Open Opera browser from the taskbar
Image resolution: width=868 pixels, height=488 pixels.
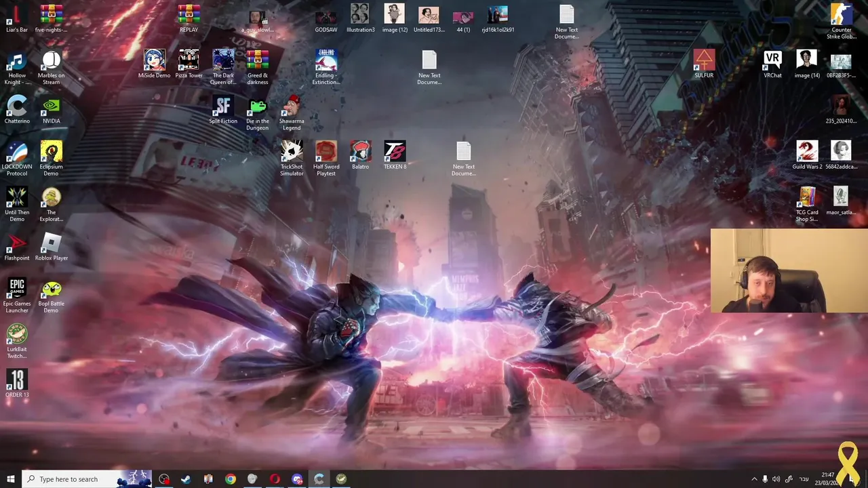pos(275,479)
